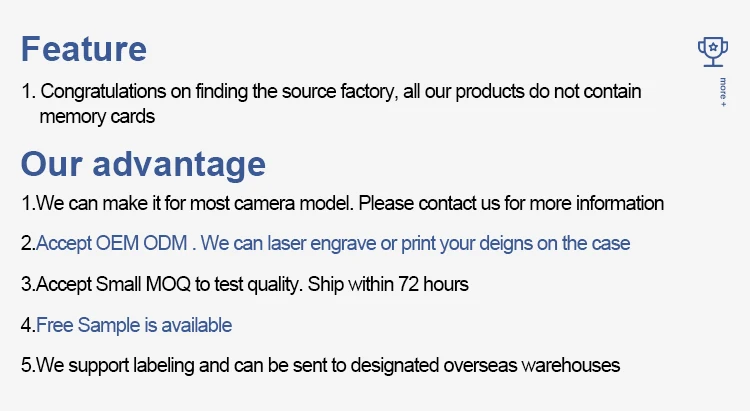The image size is (750, 411).
Task: Click the "Free Sample is available" text
Action: click(134, 325)
